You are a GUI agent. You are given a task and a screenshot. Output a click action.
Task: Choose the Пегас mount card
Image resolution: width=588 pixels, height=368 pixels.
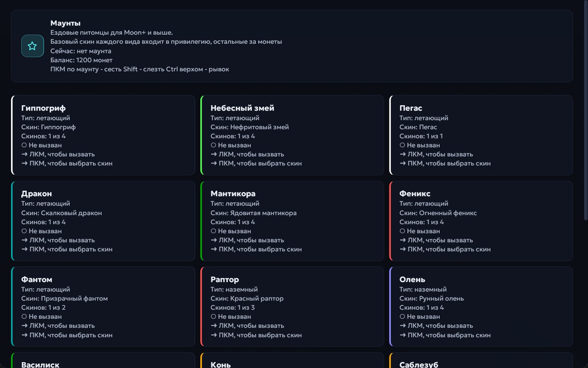(x=481, y=135)
